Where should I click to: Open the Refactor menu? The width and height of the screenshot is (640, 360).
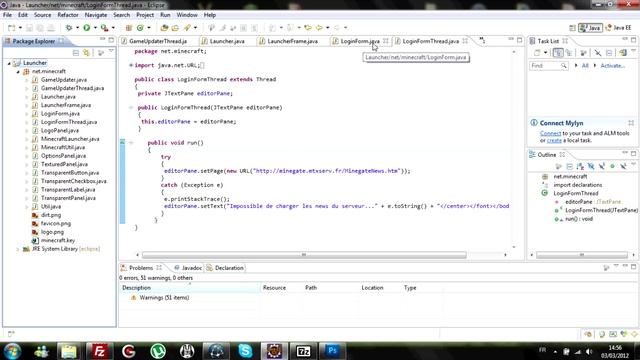[68, 15]
